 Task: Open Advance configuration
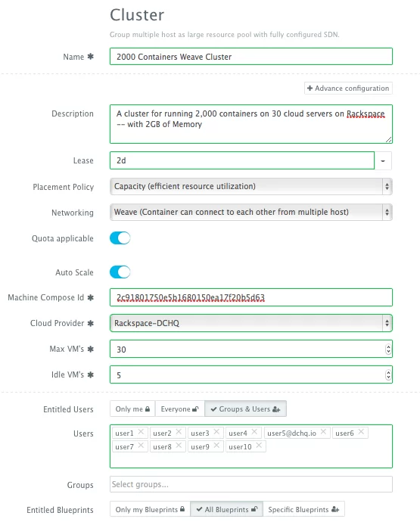click(348, 89)
